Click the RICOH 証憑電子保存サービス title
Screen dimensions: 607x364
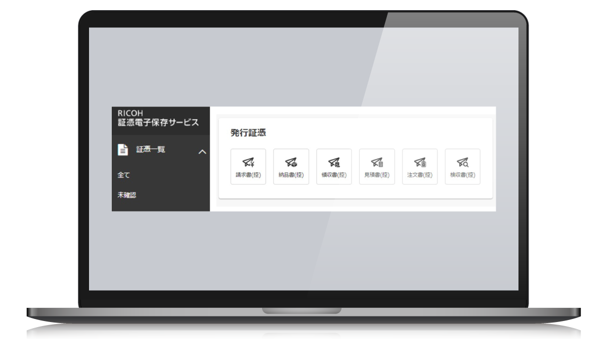(x=158, y=123)
